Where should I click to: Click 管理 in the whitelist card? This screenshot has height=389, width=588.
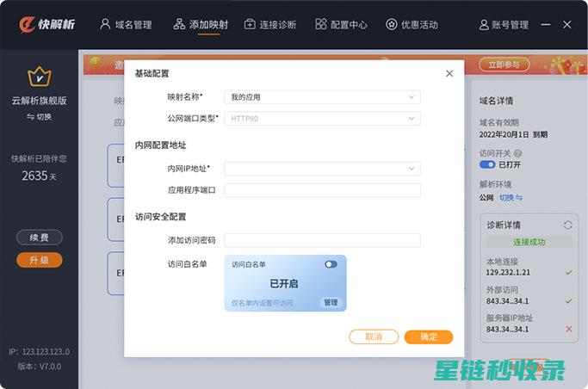click(x=331, y=302)
